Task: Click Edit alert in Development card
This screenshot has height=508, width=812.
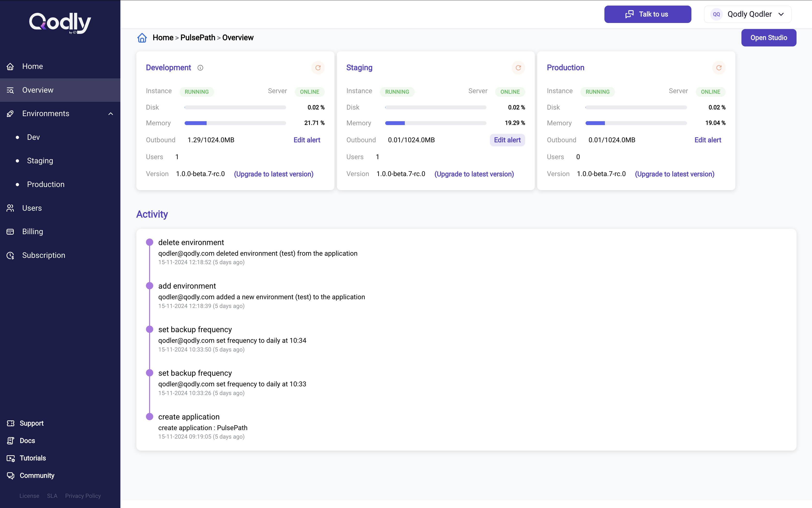Action: [x=307, y=140]
